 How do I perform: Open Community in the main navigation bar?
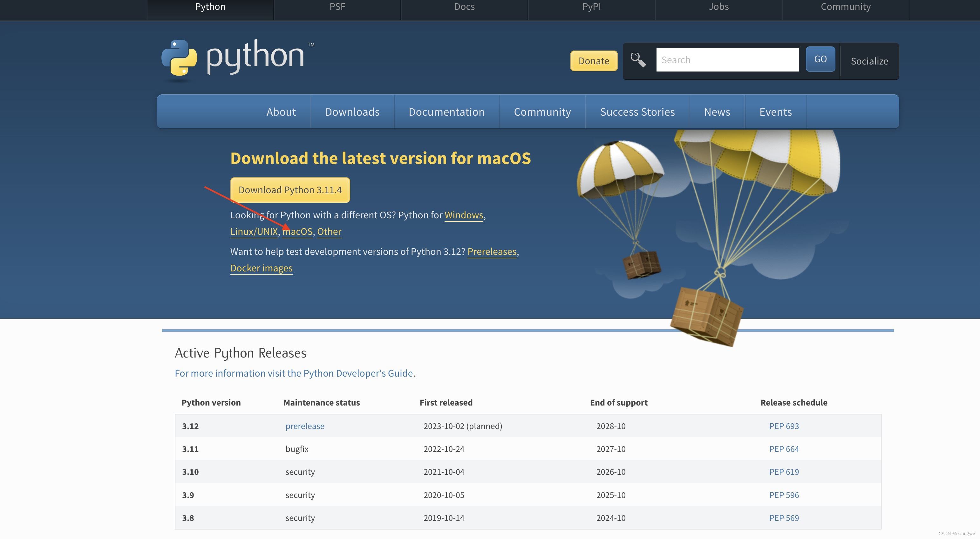click(542, 112)
